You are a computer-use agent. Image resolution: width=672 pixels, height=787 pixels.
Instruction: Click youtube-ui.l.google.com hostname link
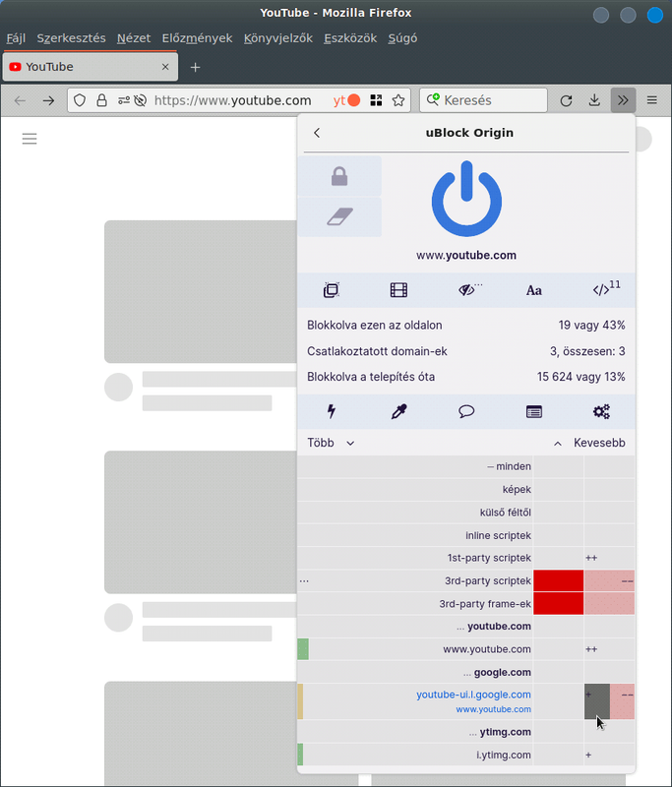coord(473,695)
